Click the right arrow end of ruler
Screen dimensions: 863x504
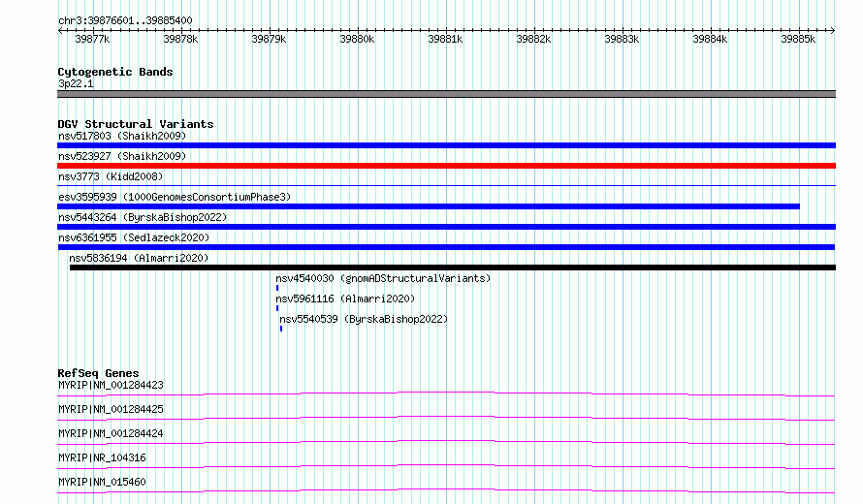[x=833, y=31]
